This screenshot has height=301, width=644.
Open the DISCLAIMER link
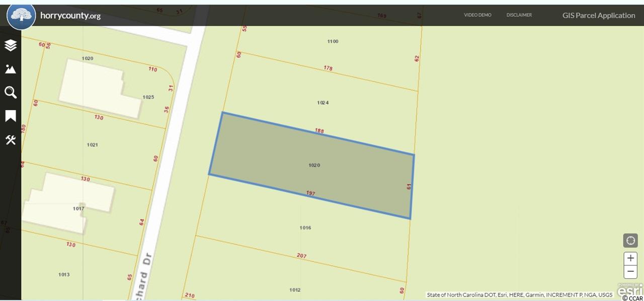click(519, 15)
